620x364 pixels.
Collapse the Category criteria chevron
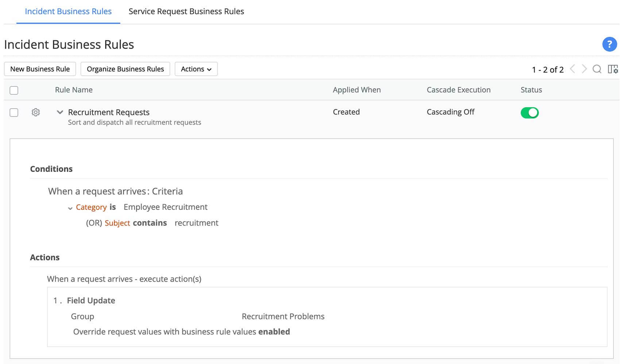click(70, 208)
